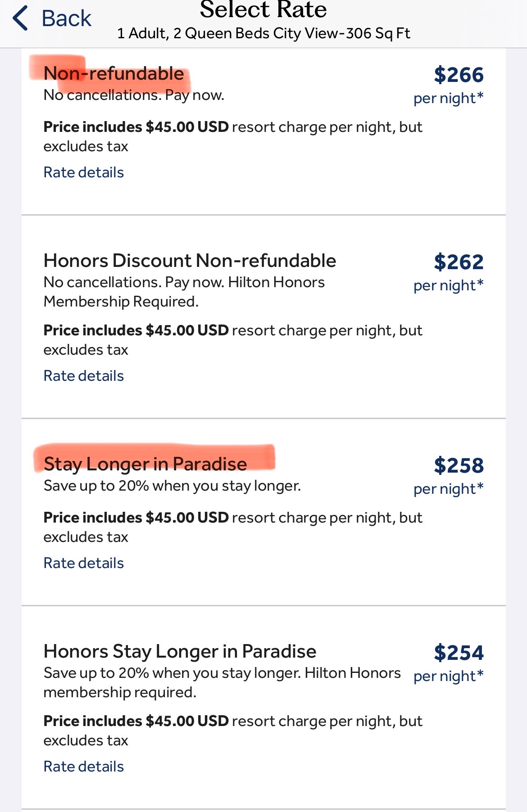Select the Honors Stay Longer in Paradise rate
Viewport: 527px width, 812px height.
pos(180,651)
